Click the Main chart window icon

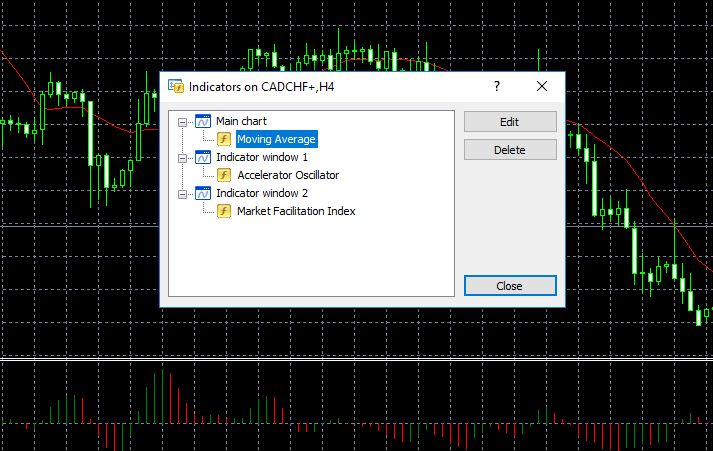[x=203, y=121]
